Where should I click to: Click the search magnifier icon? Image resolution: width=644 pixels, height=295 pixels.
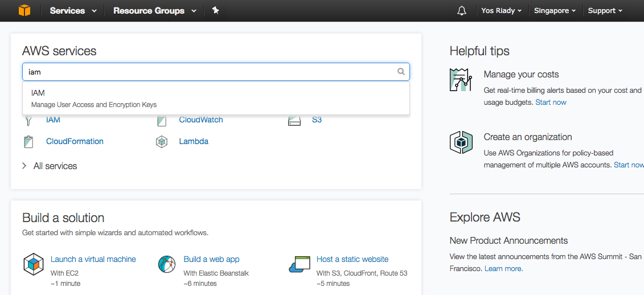tap(401, 72)
